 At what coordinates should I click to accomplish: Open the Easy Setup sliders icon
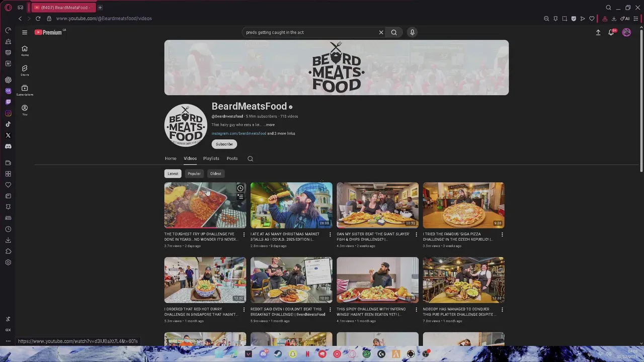636,19
